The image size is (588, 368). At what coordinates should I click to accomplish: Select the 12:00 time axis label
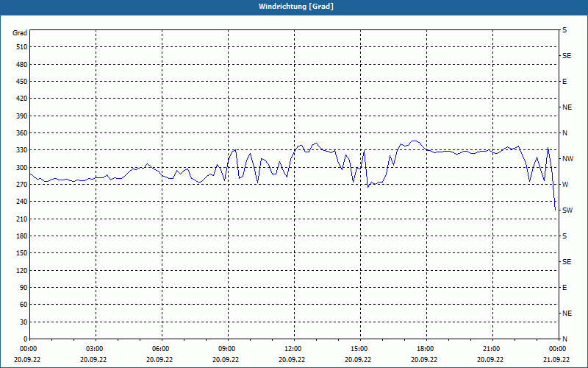(x=292, y=349)
